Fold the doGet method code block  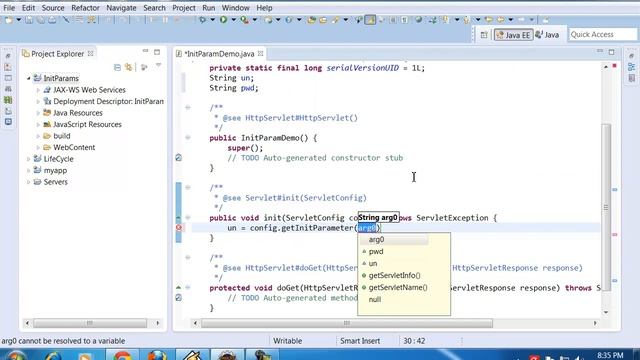tap(188, 287)
